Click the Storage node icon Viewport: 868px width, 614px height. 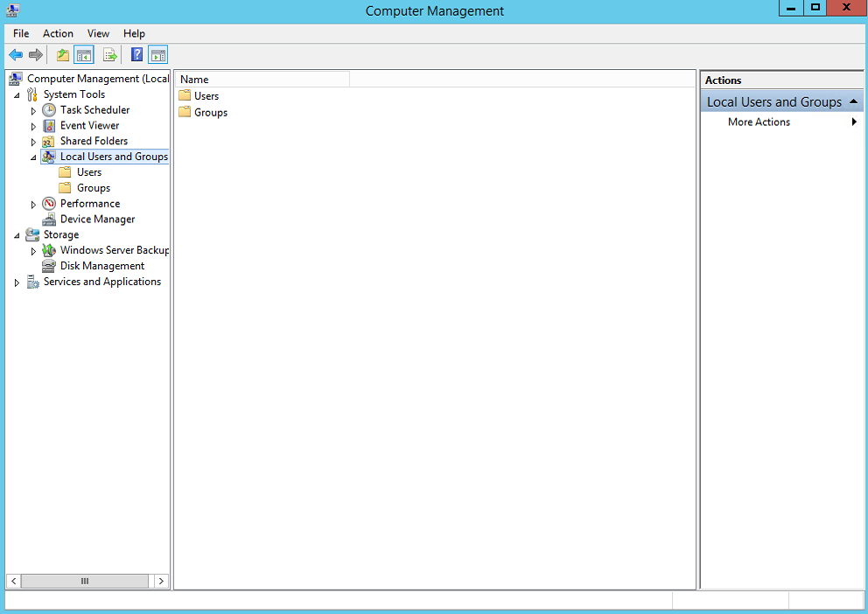32,234
